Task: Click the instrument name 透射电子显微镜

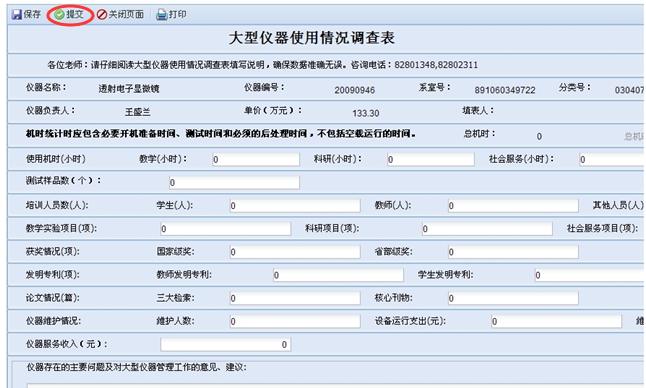Action: (129, 89)
